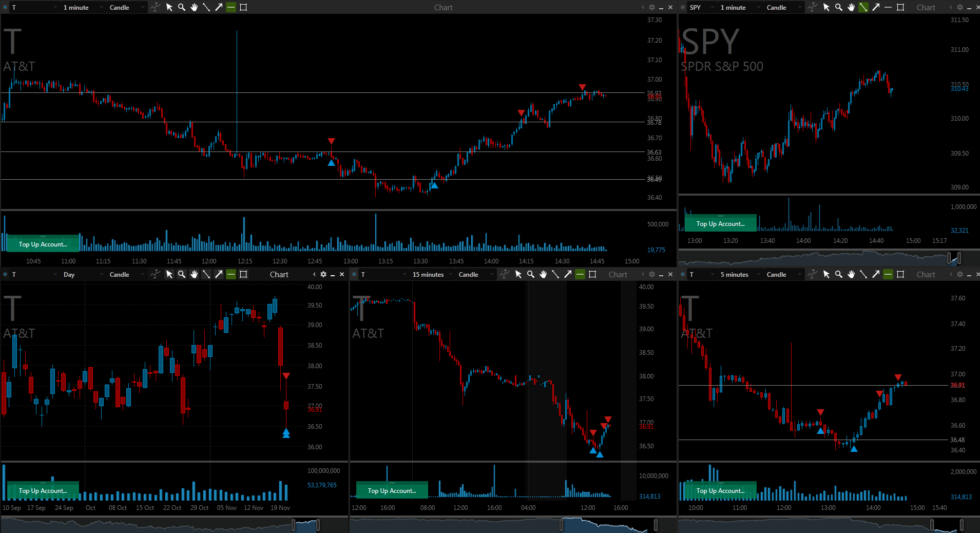Viewport: 980px width, 533px height.
Task: Select the hand pan tool in T 1 minute chart
Action: pos(194,7)
